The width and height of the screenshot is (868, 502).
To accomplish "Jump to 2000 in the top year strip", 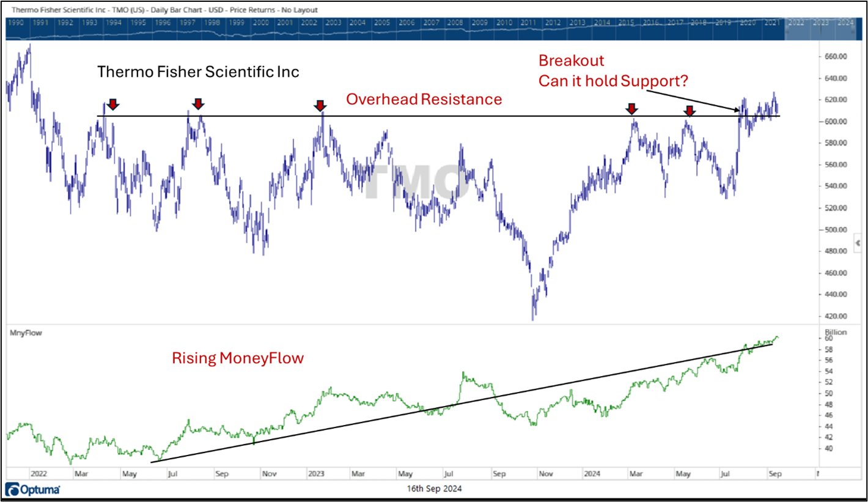I will [260, 23].
